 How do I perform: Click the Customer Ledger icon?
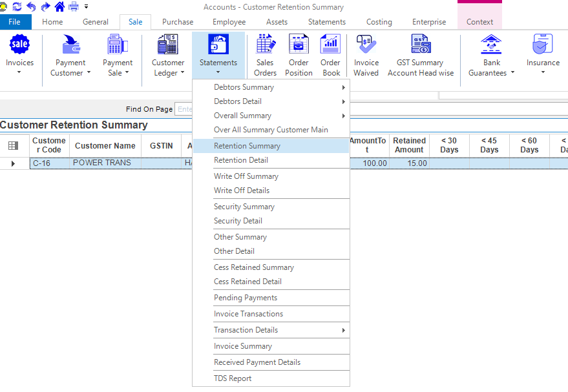click(x=168, y=45)
